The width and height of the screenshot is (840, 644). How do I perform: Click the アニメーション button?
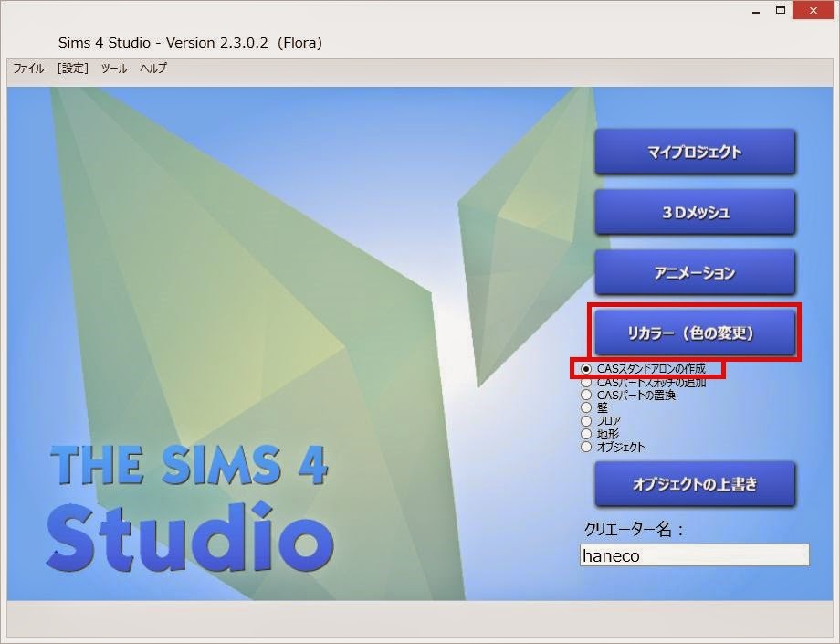tap(695, 273)
